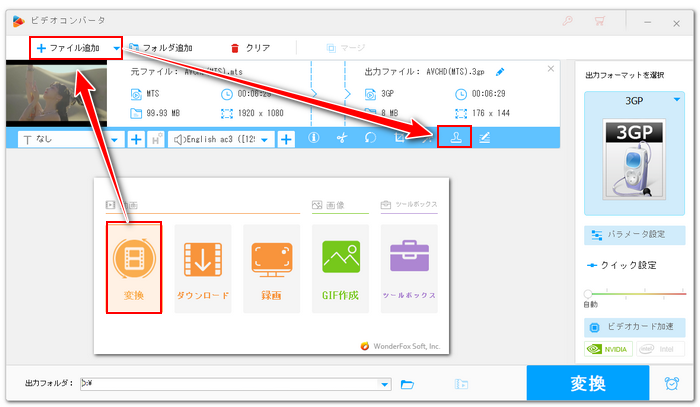Open the 変換 converter module

click(133, 267)
